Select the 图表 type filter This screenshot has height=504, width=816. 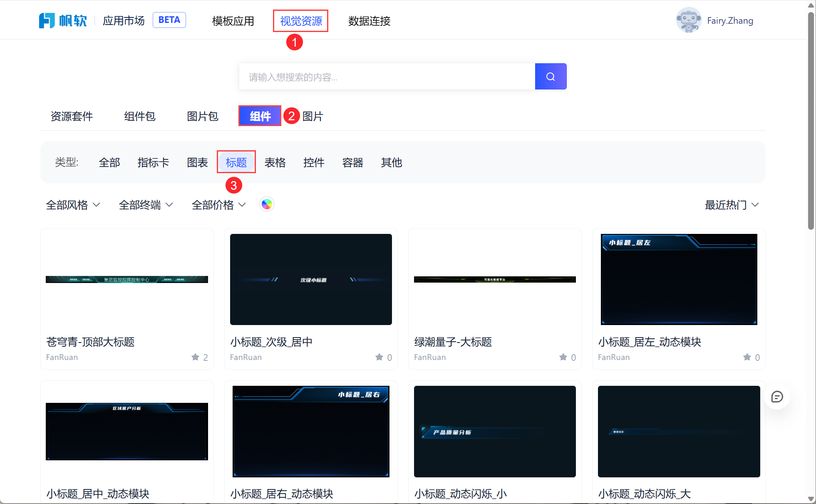(197, 162)
